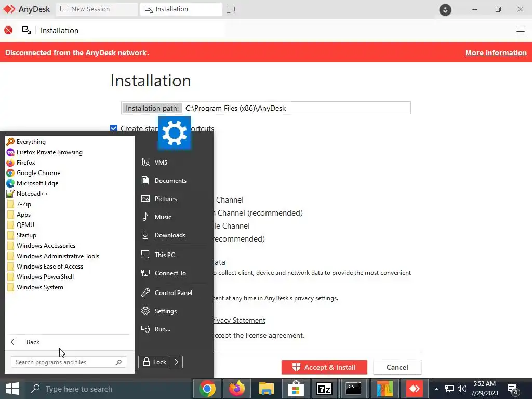
Task: Select the Installation tab
Action: (x=181, y=9)
